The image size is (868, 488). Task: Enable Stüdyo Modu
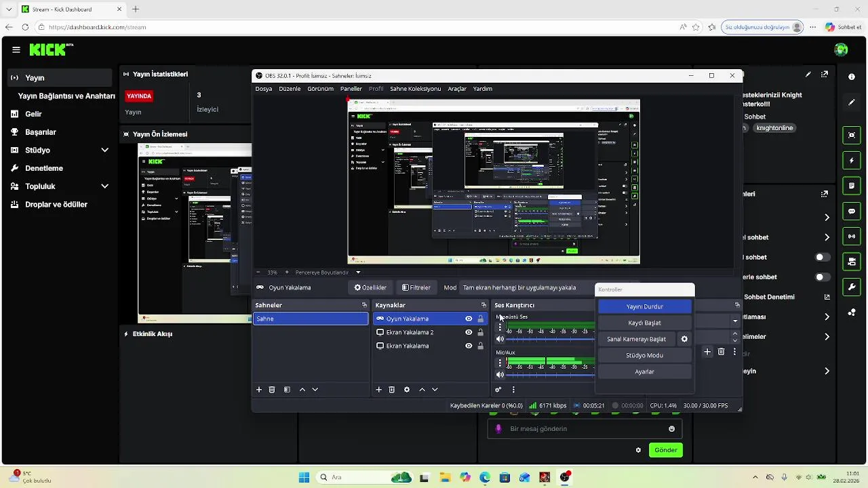[644, 355]
